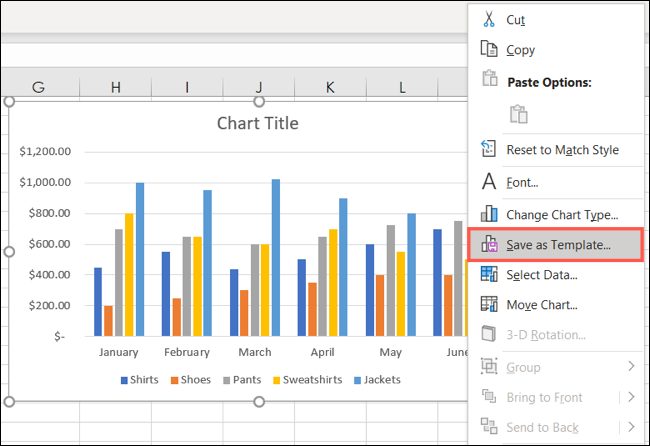
Task: Click the Group icon in context menu
Action: (x=489, y=366)
